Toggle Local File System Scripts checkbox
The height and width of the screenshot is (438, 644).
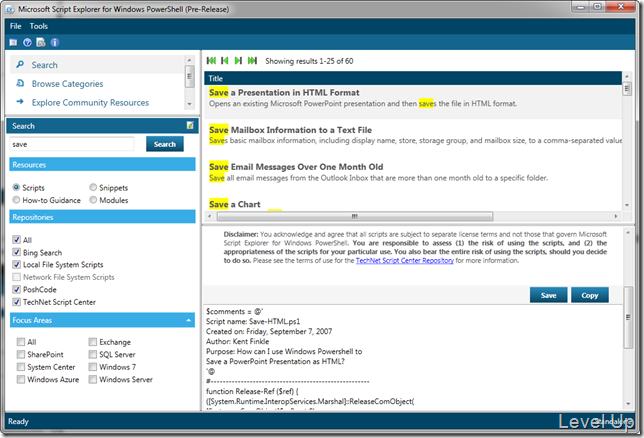(16, 265)
